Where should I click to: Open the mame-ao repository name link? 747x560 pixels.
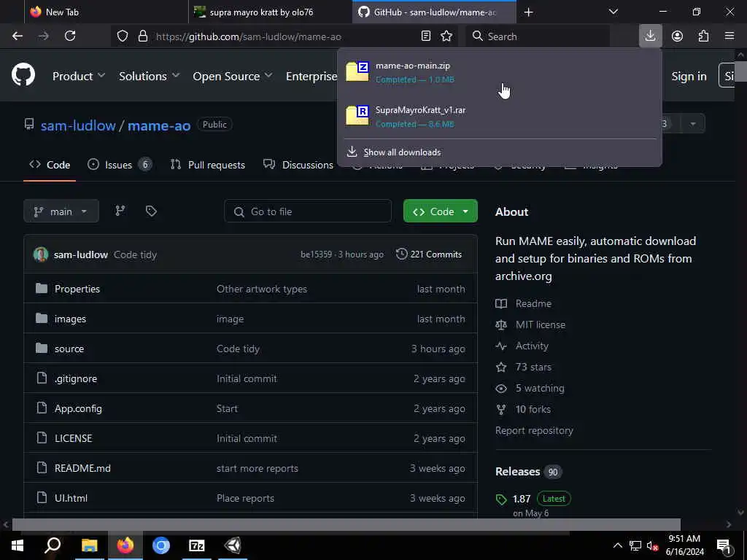click(159, 125)
